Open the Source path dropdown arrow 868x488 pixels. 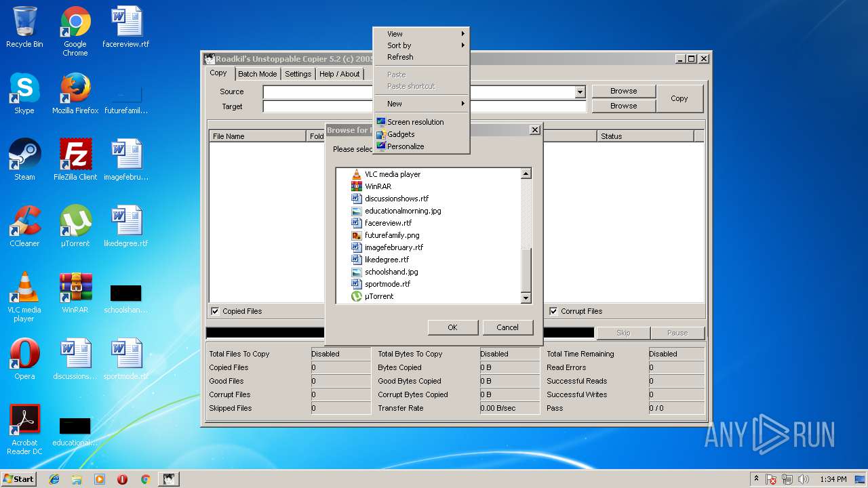[580, 91]
